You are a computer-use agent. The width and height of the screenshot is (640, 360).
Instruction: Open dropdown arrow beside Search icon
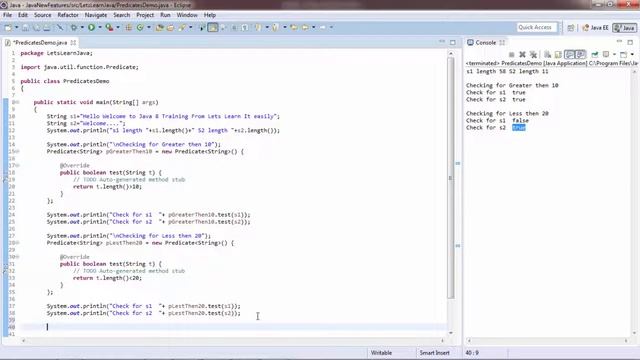coord(190,27)
